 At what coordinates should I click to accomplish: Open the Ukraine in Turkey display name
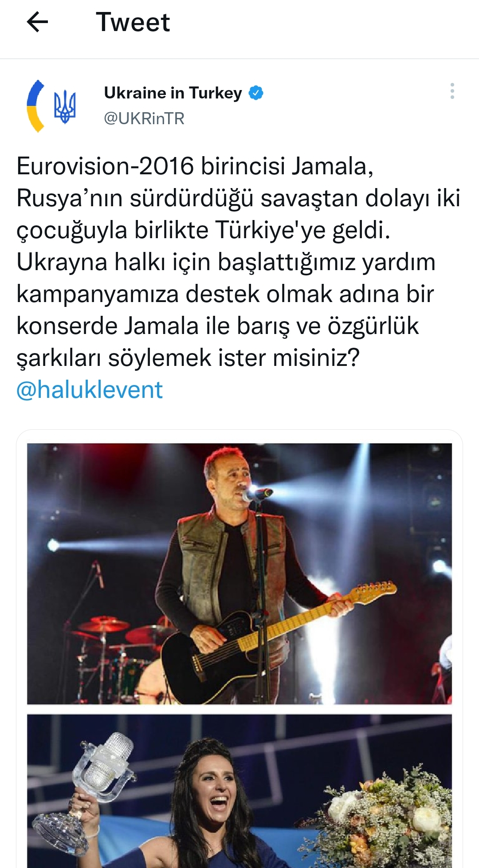(173, 93)
